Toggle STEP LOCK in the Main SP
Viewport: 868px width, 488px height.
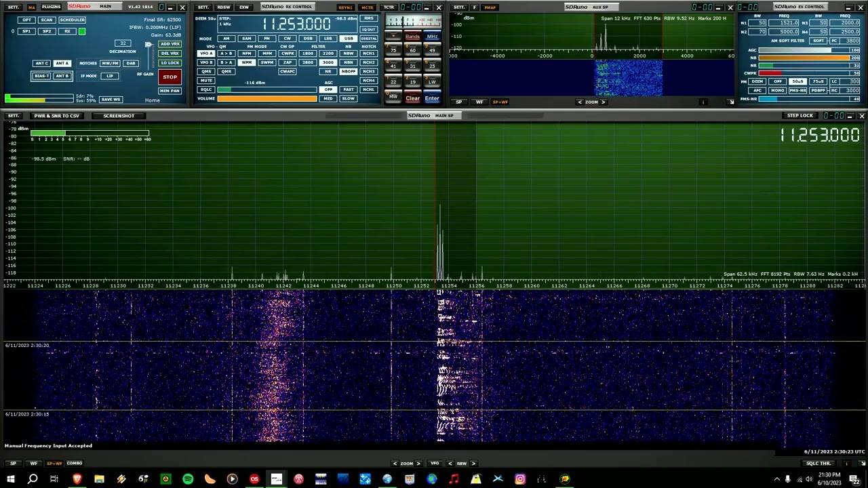pos(800,116)
